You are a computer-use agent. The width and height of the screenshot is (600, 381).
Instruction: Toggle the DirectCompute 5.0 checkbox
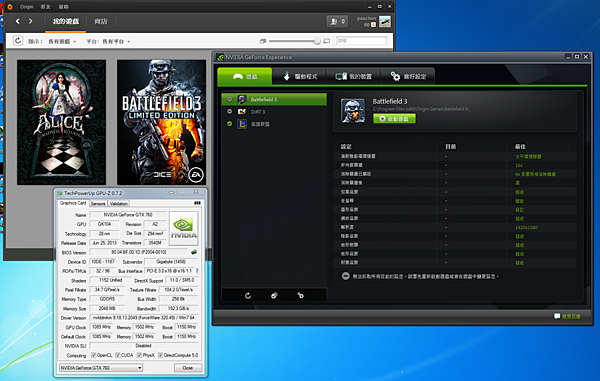(161, 355)
